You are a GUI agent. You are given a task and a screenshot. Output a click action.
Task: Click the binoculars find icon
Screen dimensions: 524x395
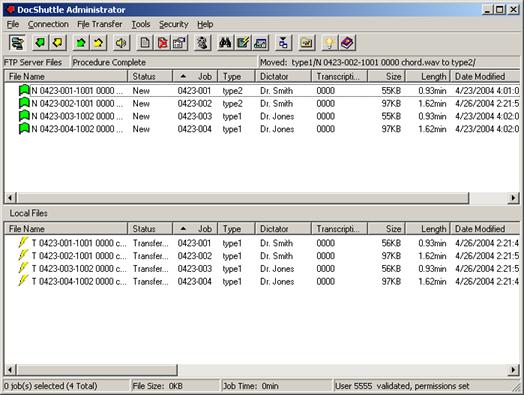pyautogui.click(x=226, y=43)
